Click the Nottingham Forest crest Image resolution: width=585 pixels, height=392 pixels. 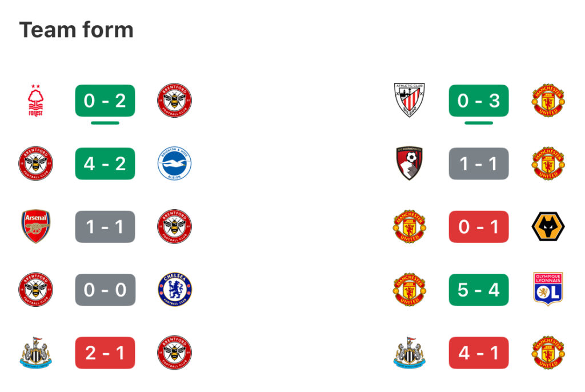36,100
